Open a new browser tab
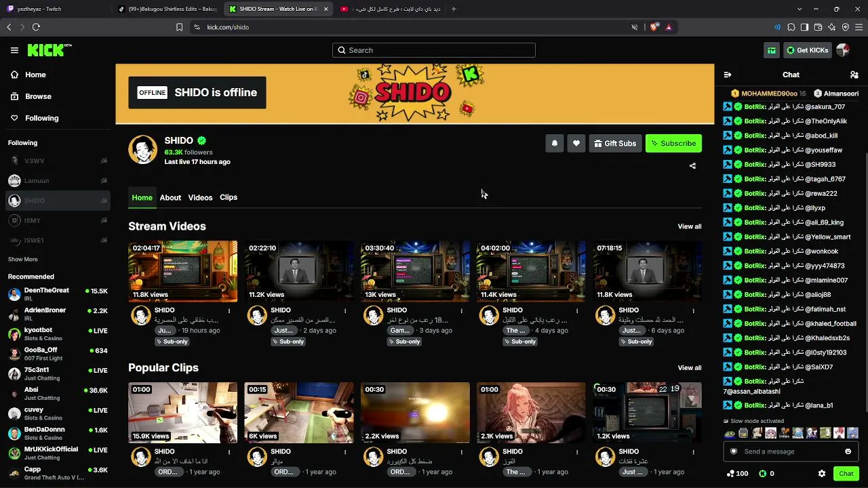The image size is (868, 488). [x=454, y=9]
